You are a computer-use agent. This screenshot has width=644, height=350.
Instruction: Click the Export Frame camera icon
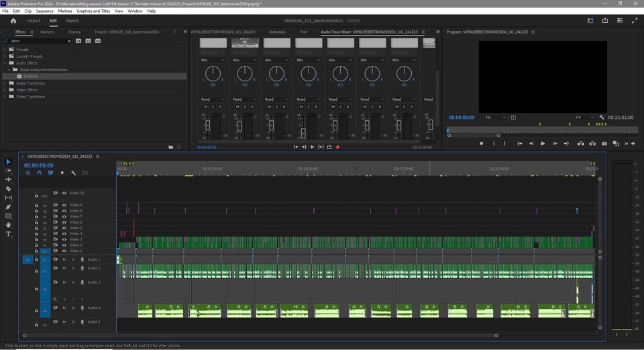tap(604, 143)
